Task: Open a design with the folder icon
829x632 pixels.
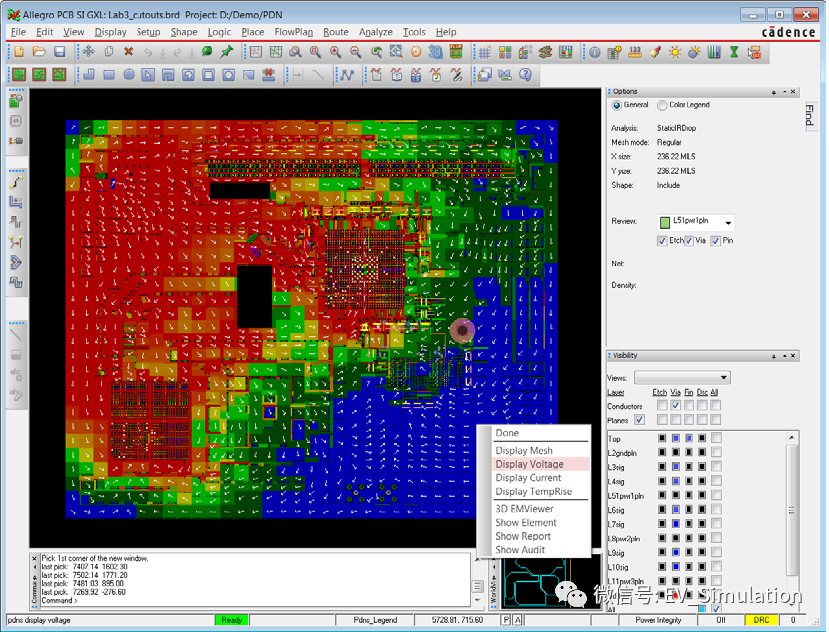Action: coord(39,52)
